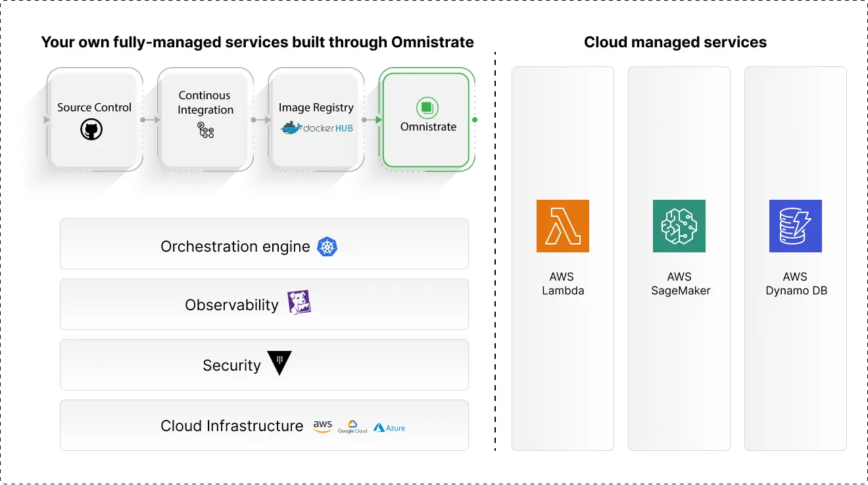Click the 'Source Control' text
Screen dimensions: 868x485
click(x=95, y=107)
